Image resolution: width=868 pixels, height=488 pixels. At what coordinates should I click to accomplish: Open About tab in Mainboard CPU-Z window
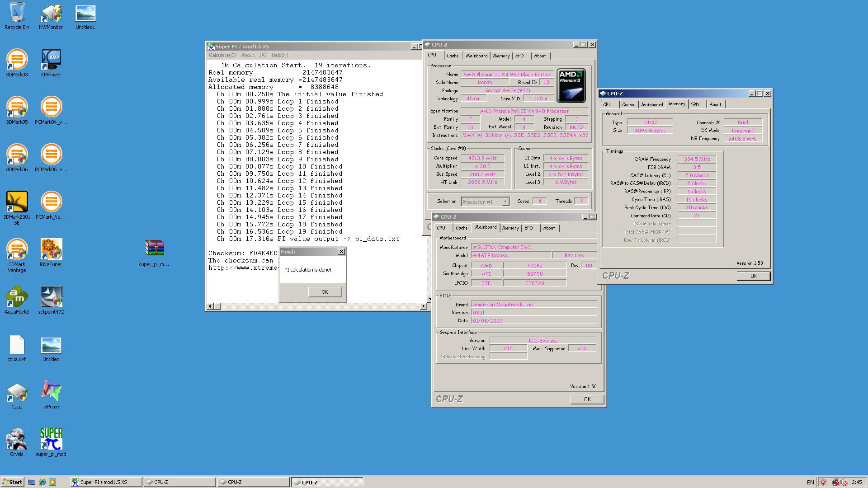tap(549, 228)
